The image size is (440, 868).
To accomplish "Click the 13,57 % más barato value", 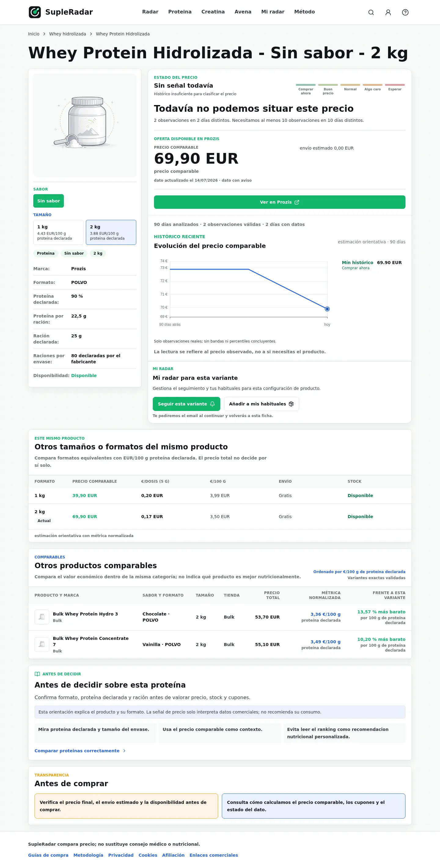I will (x=381, y=612).
